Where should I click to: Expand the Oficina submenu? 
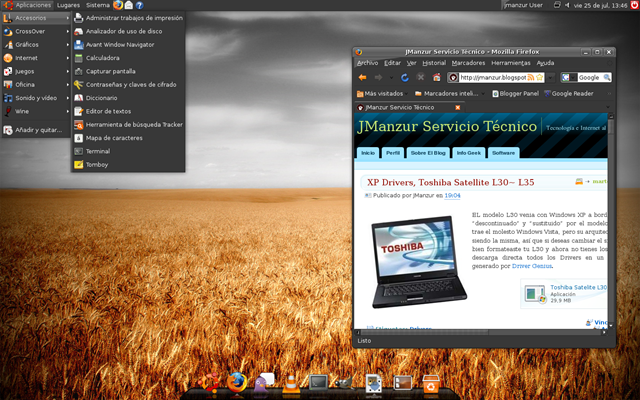pos(36,85)
